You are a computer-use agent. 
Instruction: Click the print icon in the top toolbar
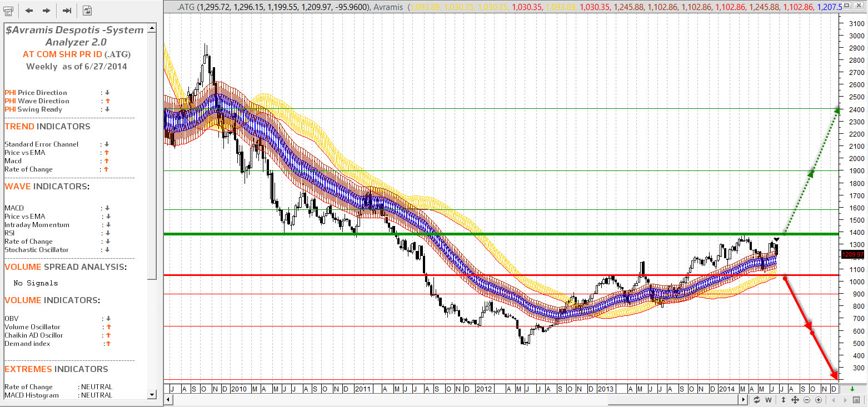(9, 10)
